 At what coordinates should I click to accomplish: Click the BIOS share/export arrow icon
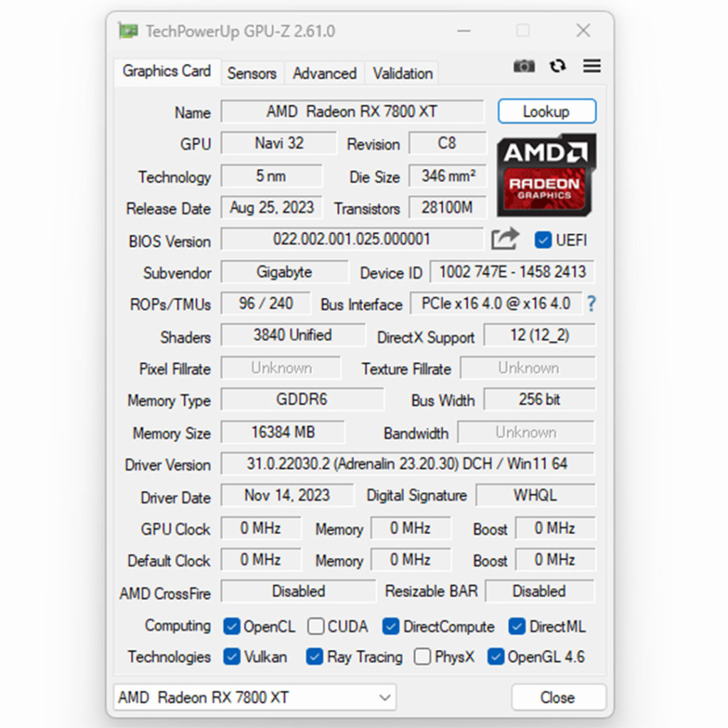[x=505, y=239]
